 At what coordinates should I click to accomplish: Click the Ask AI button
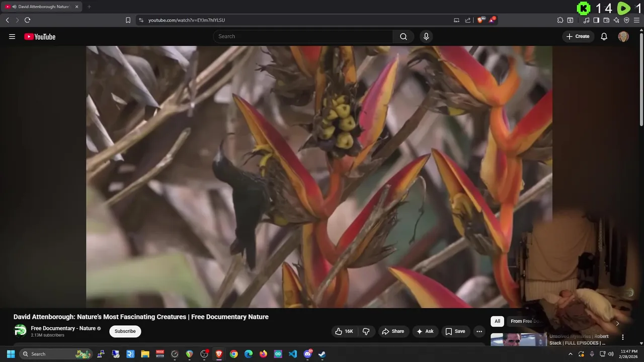pyautogui.click(x=425, y=331)
